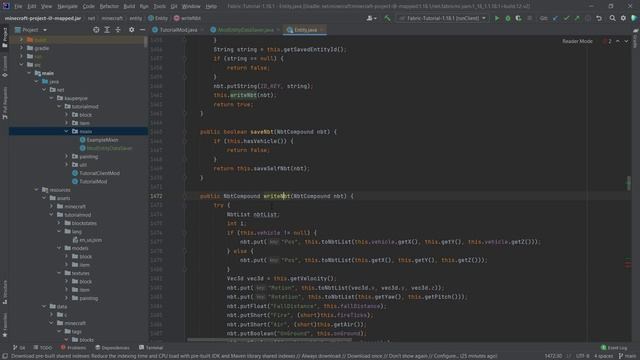640x360 pixels.
Task: Toggle the Dependencies tool window
Action: [x=112, y=348]
